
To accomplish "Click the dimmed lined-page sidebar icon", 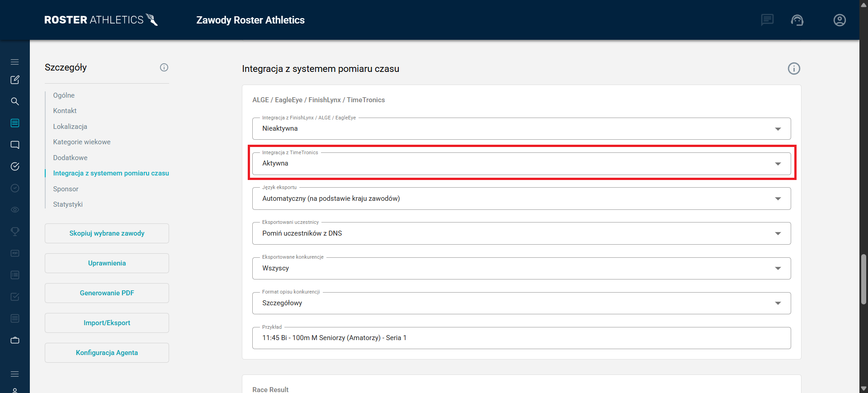I will tap(15, 318).
